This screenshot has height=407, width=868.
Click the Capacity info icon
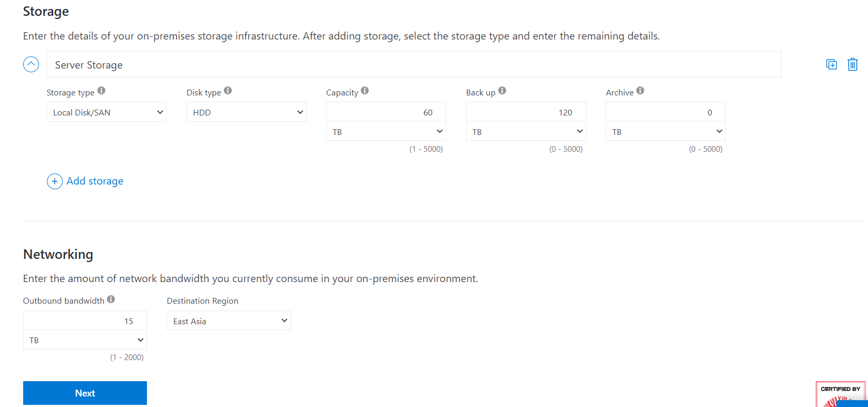[x=365, y=91]
